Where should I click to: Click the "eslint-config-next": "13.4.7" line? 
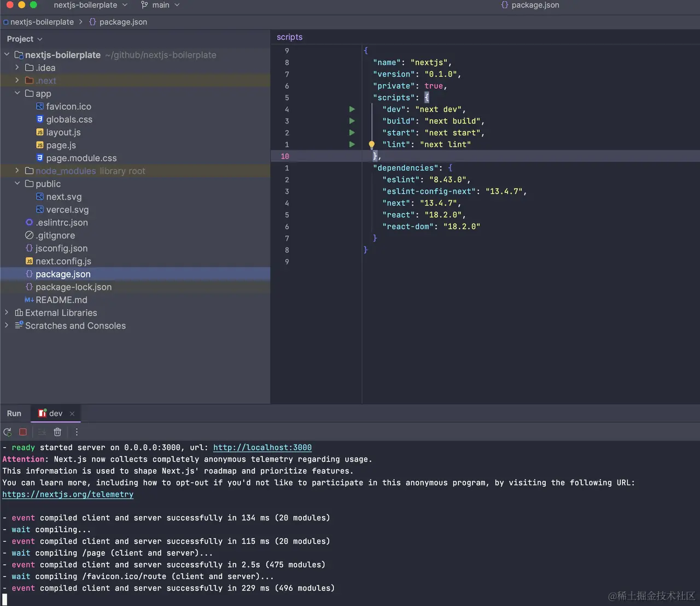point(454,191)
